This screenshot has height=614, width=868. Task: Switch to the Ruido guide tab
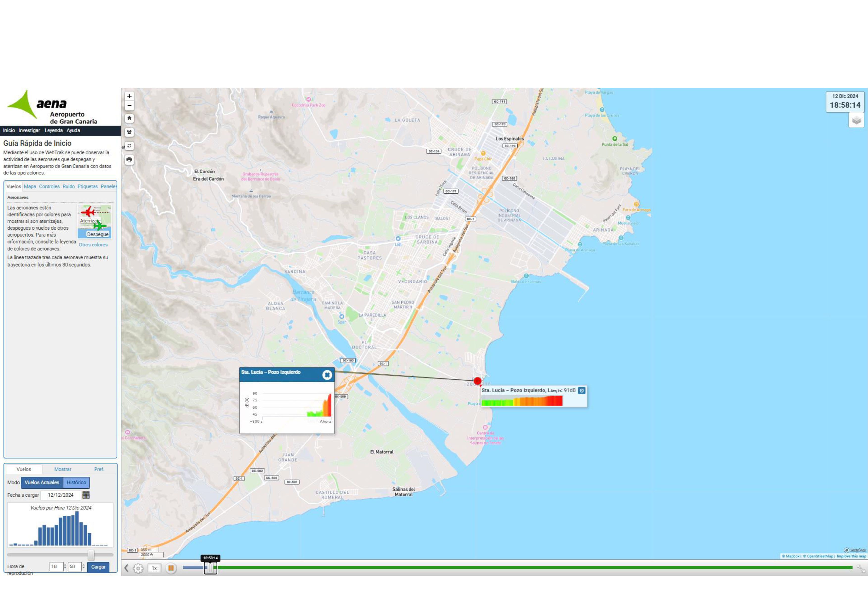pos(69,186)
